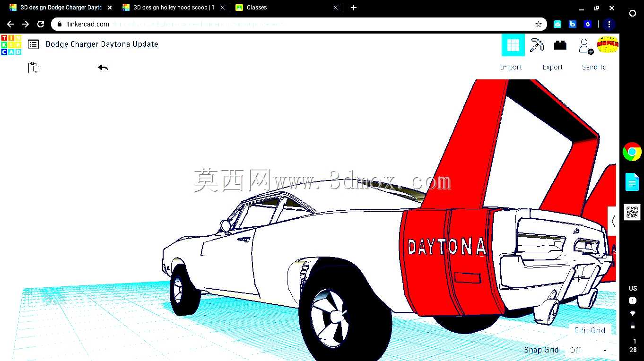Open the ChromeOS launcher circle
The height and width of the screenshot is (361, 644).
pyautogui.click(x=633, y=14)
